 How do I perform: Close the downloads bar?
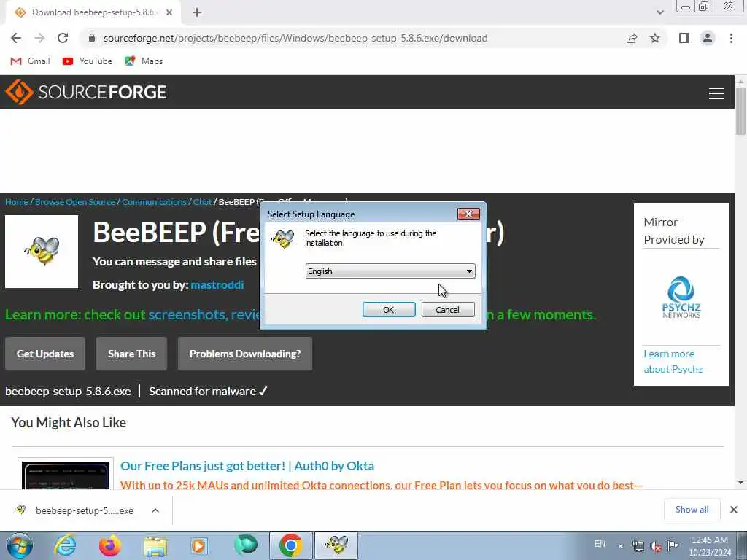[x=734, y=510]
